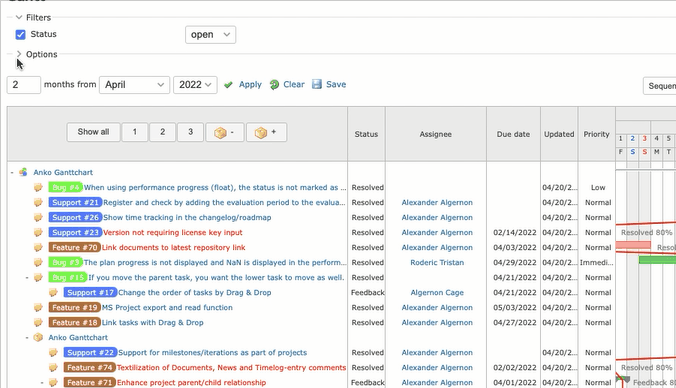This screenshot has height=388, width=676.
Task: Collapse Bug #15 subtasks
Action: tap(27, 278)
